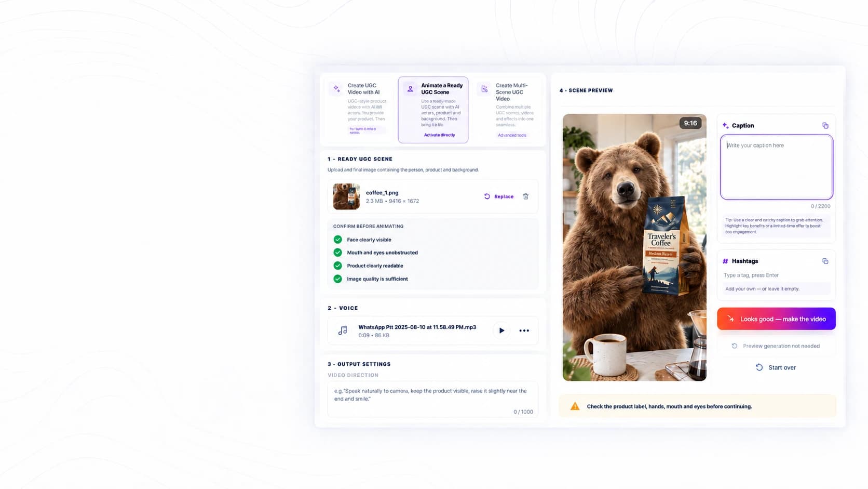Click into the caption text area
Viewport: 868px width, 489px height.
(x=777, y=167)
